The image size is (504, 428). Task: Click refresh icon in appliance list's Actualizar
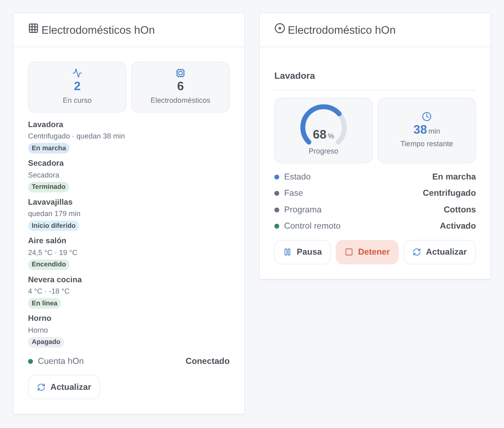[x=41, y=387]
